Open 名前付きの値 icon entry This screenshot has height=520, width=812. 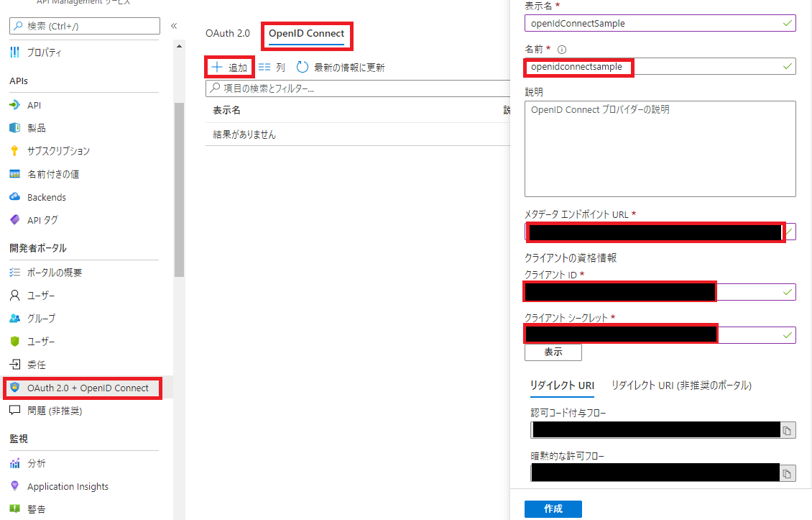[14, 174]
